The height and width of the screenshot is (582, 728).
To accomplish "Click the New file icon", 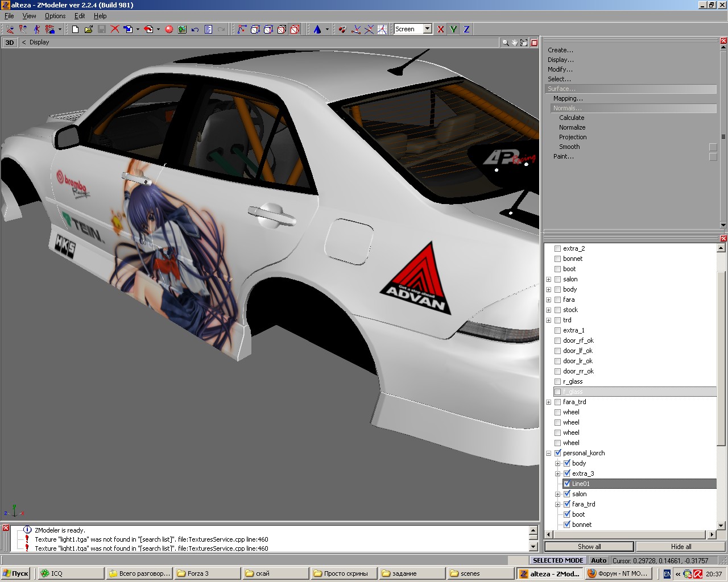I will point(76,29).
